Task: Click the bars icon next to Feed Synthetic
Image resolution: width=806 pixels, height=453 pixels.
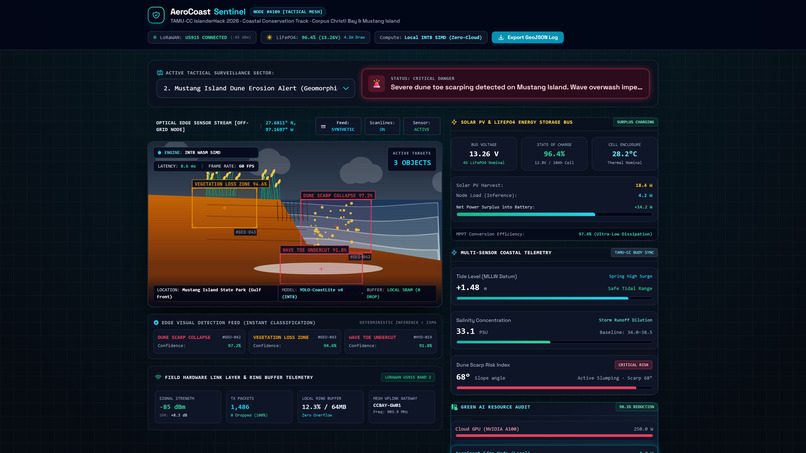Action: click(323, 126)
